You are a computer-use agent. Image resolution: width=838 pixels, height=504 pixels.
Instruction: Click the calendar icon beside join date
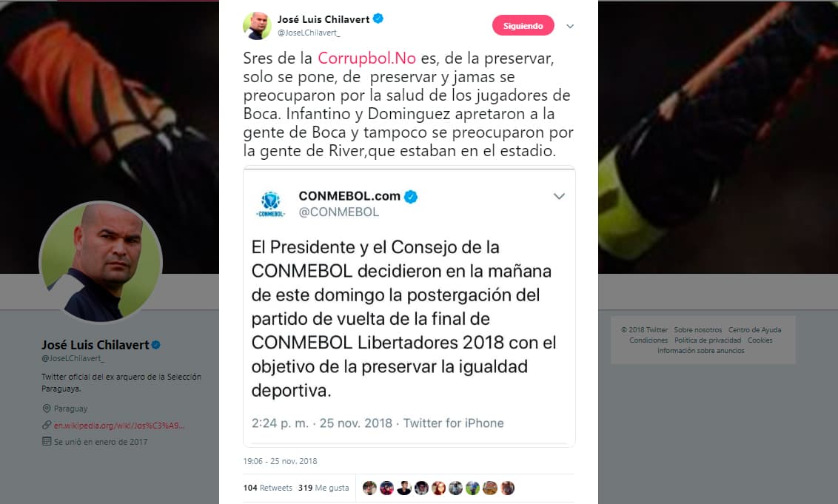(x=47, y=442)
